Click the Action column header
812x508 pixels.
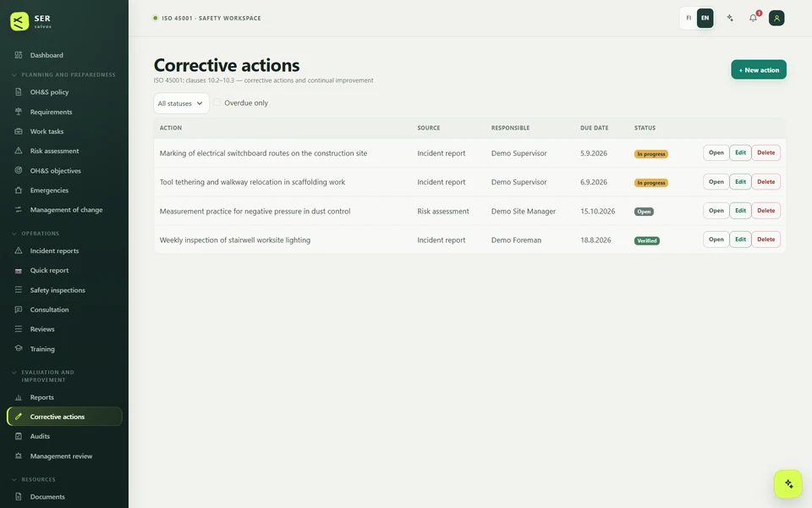click(170, 128)
